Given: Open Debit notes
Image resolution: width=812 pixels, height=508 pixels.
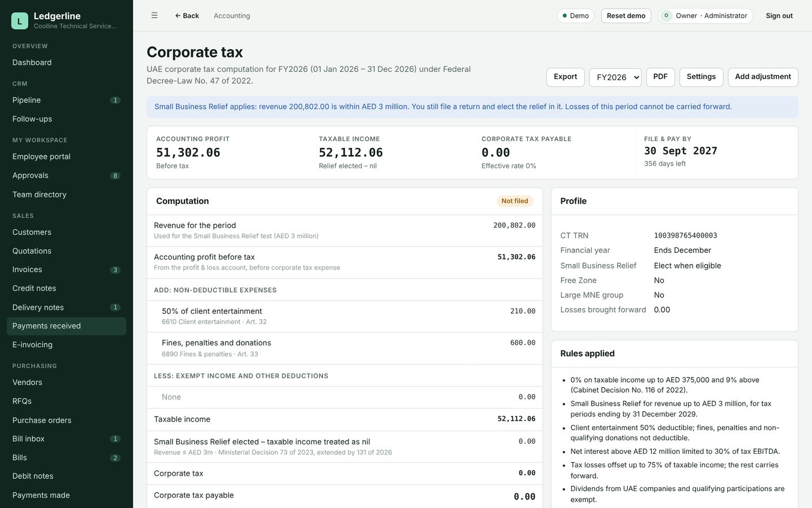Looking at the screenshot, I should tap(67, 476).
